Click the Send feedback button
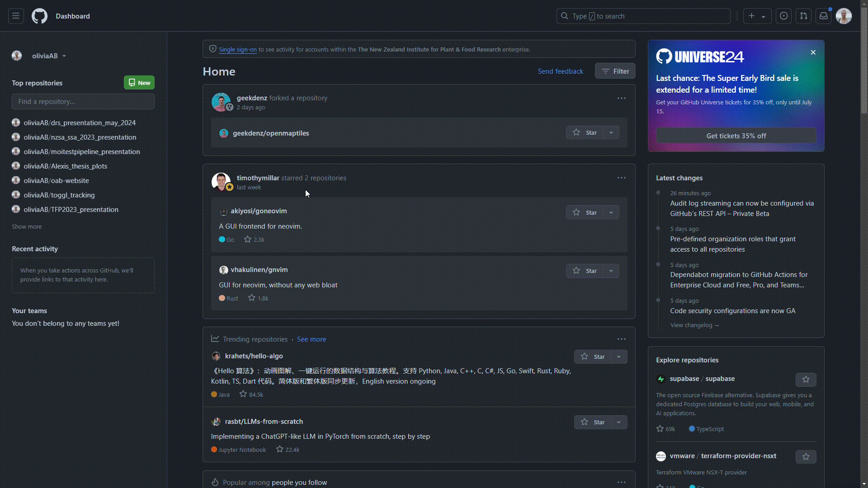Viewport: 868px width, 488px height. [x=561, y=71]
